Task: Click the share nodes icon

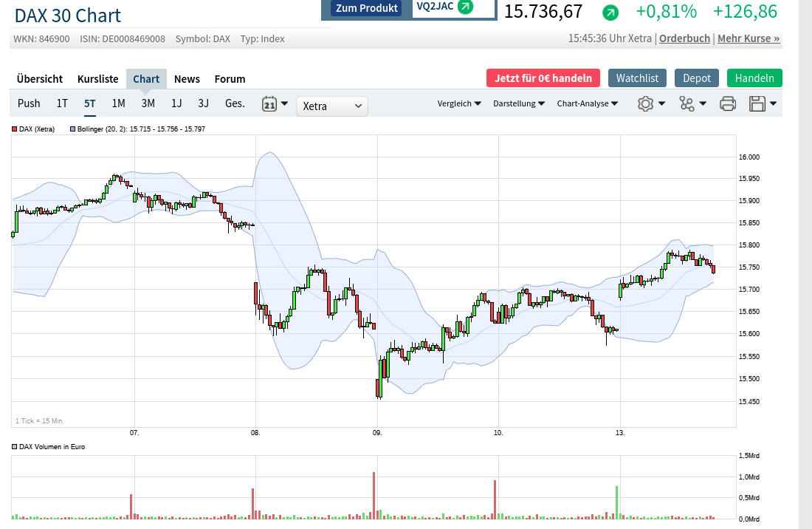Action: click(687, 103)
